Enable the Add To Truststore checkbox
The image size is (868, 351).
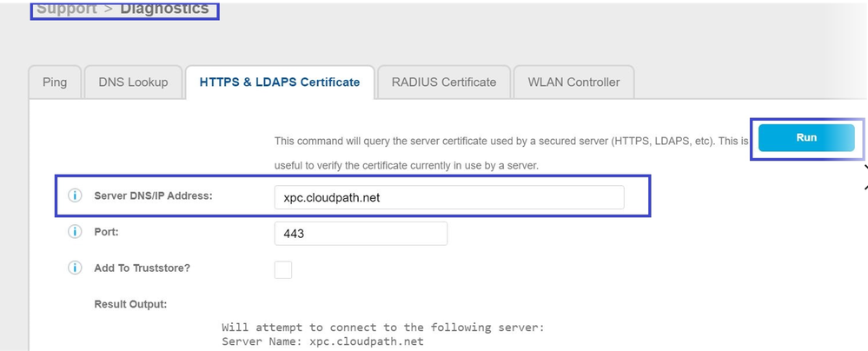[x=283, y=269]
